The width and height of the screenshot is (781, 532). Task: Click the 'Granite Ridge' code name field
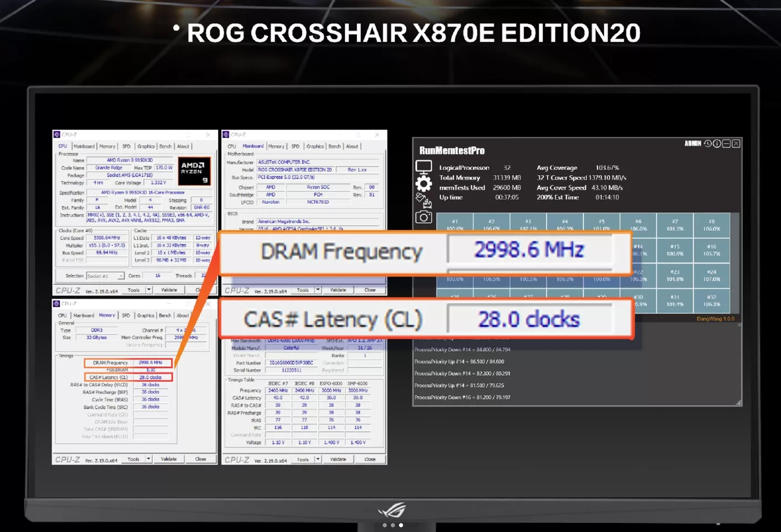tap(109, 168)
